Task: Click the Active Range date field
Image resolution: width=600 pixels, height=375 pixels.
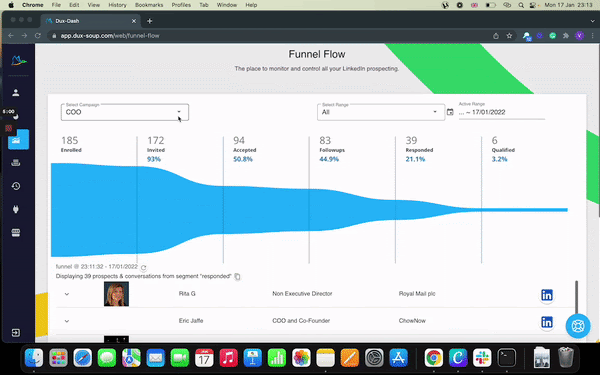Action: click(501, 112)
